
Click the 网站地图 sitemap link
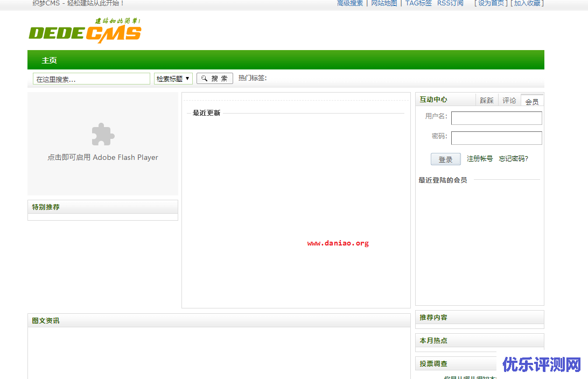click(384, 3)
